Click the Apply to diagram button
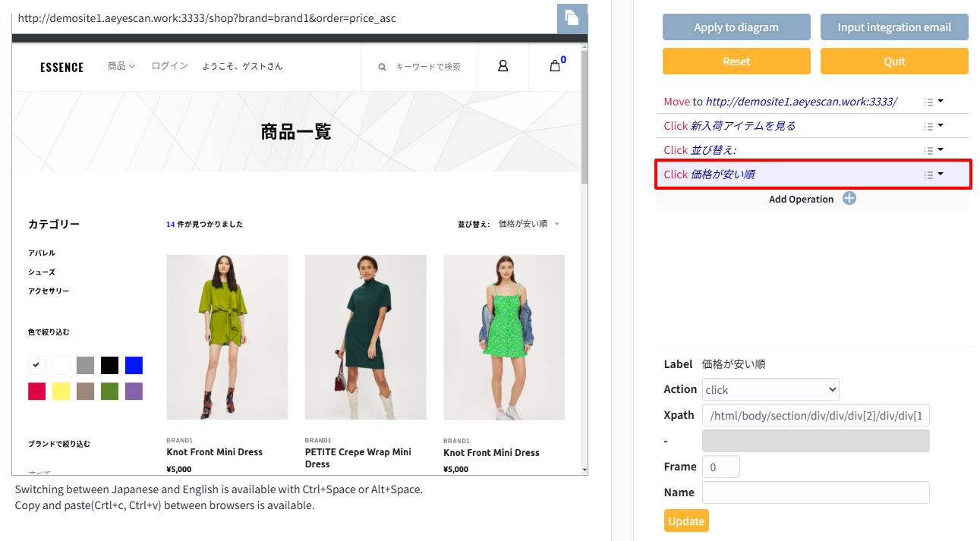The height and width of the screenshot is (541, 980). point(736,27)
